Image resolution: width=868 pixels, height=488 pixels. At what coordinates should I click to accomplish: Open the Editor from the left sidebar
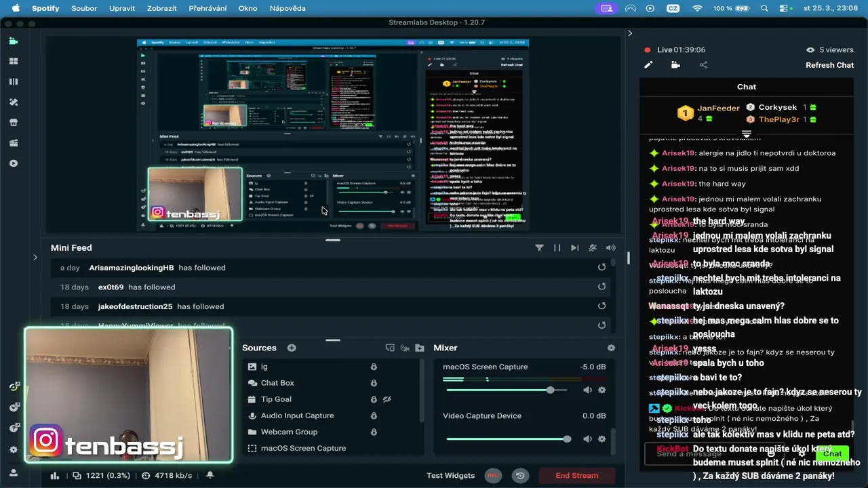tap(14, 41)
